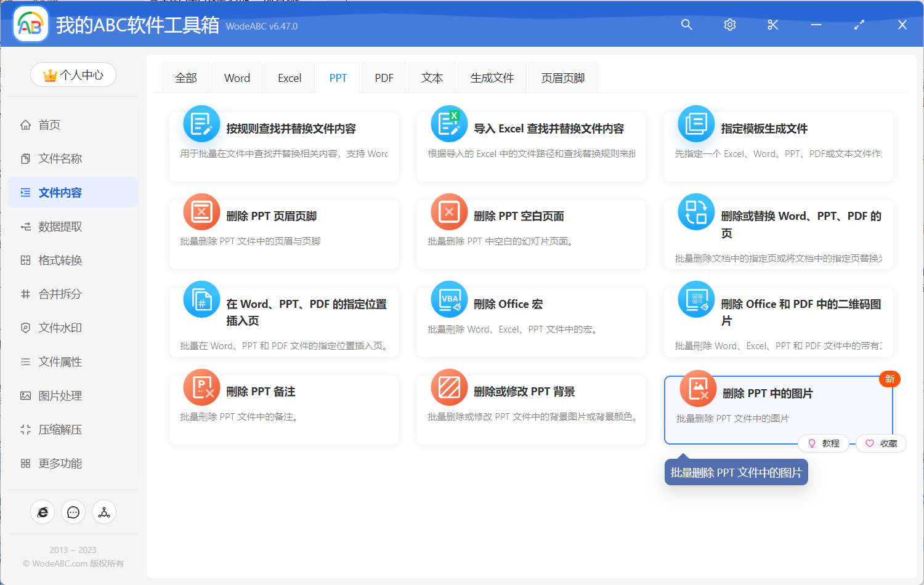924x585 pixels.
Task: Open the search icon in the title bar
Action: pyautogui.click(x=686, y=25)
